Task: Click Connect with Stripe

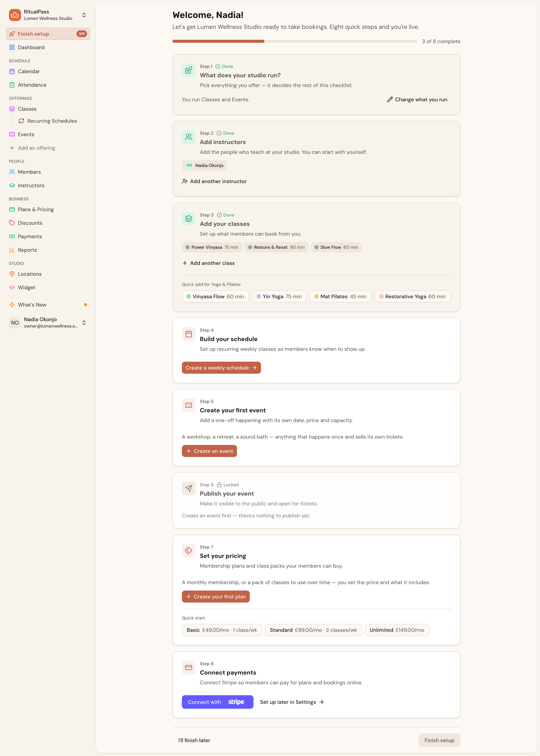Action: [x=217, y=702]
